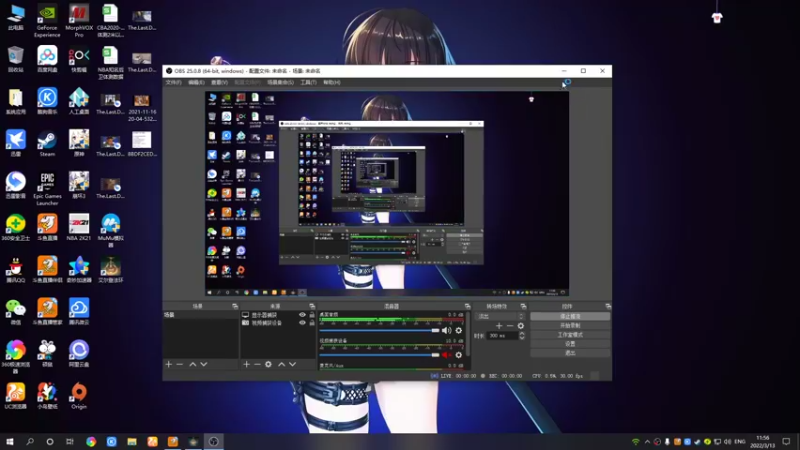Open transition properties gear
Screen dimensions: 800x450
point(520,326)
